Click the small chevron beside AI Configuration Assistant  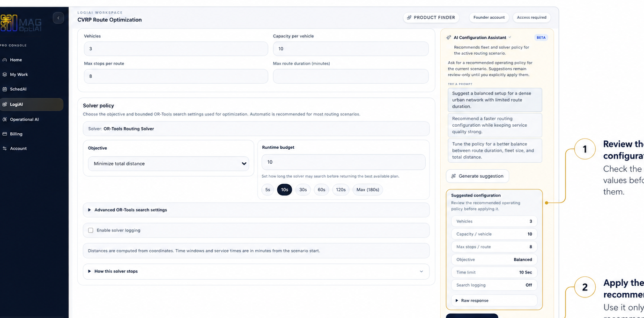pyautogui.click(x=510, y=37)
